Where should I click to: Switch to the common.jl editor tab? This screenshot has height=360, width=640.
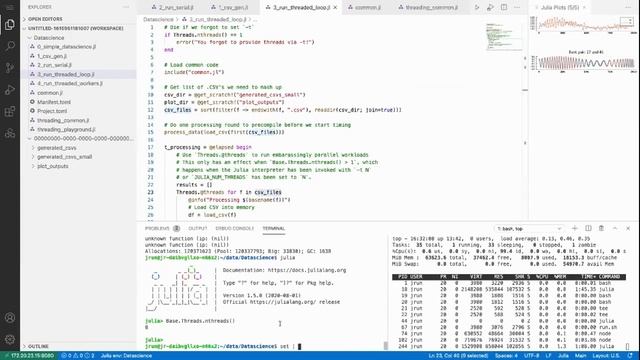point(364,7)
